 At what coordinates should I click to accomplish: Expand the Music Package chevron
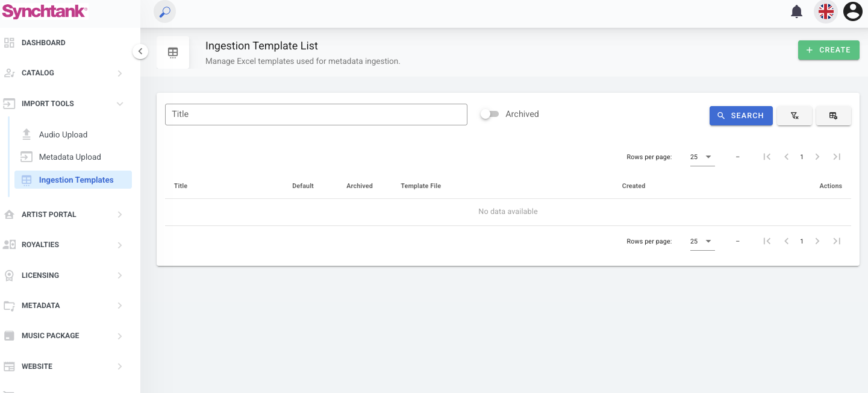pyautogui.click(x=120, y=336)
